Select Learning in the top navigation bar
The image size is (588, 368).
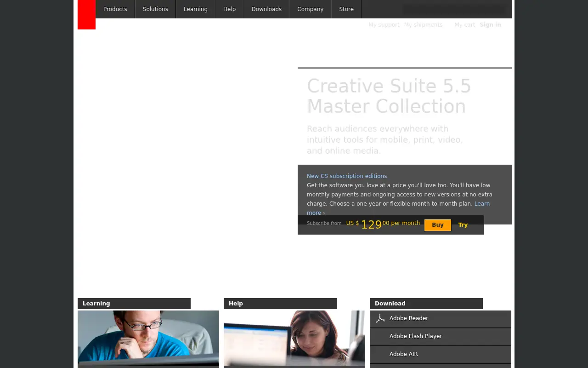click(x=196, y=9)
